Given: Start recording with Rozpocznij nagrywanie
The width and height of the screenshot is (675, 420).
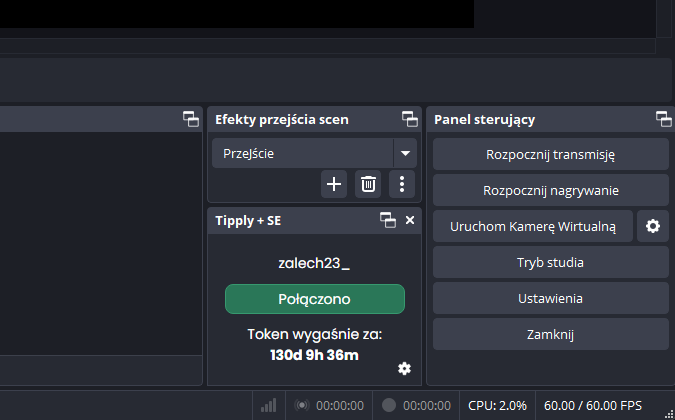Looking at the screenshot, I should coord(551,190).
